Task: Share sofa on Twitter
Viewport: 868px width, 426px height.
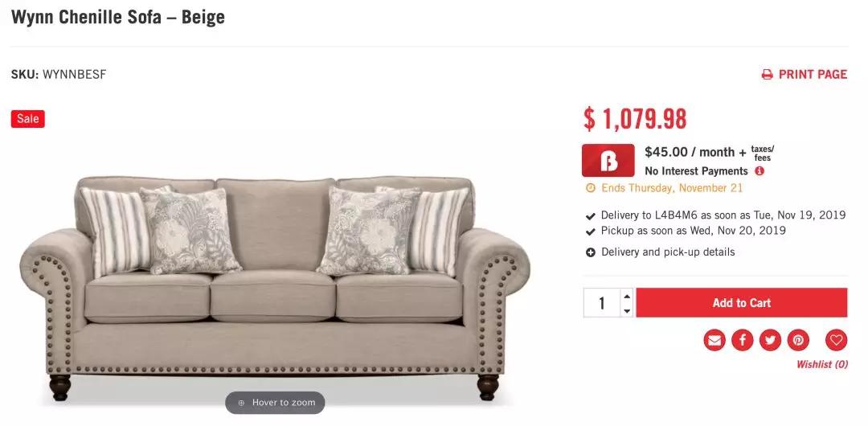Action: (x=770, y=340)
